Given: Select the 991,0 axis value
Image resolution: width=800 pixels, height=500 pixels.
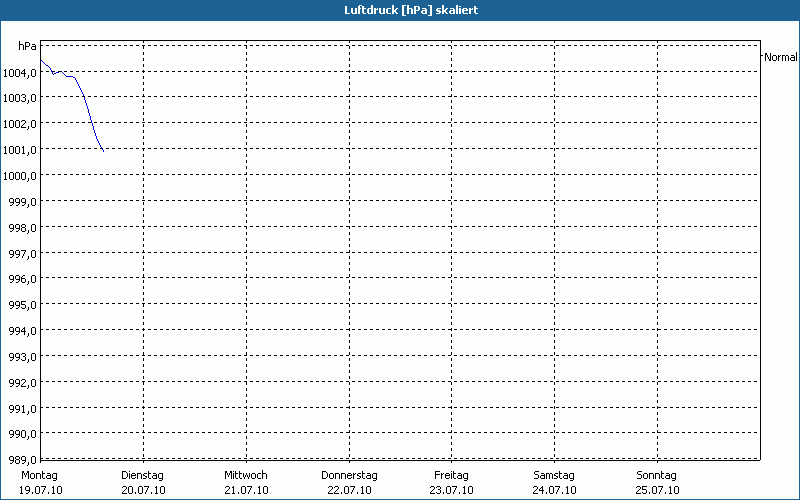Looking at the screenshot, I should coord(23,409).
